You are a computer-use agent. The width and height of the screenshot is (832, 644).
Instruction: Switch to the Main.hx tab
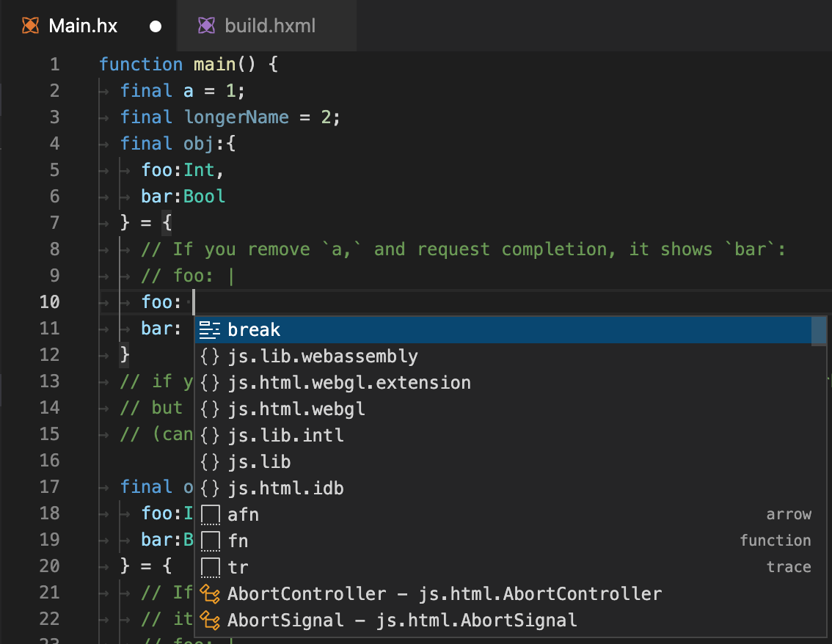[81, 25]
